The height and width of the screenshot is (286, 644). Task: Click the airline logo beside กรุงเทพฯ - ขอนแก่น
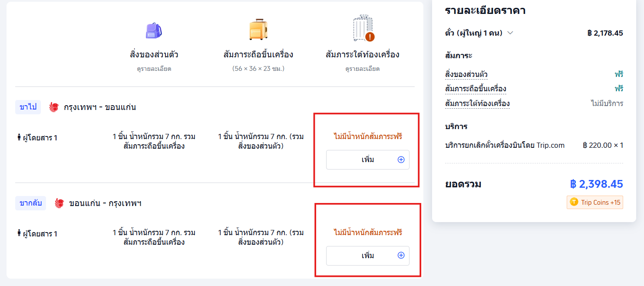(x=54, y=107)
